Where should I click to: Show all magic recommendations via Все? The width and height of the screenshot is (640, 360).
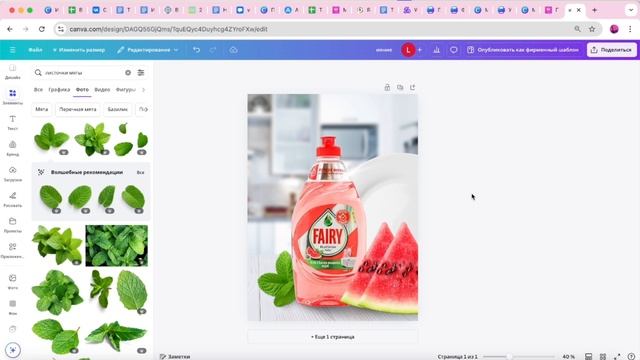pos(140,173)
